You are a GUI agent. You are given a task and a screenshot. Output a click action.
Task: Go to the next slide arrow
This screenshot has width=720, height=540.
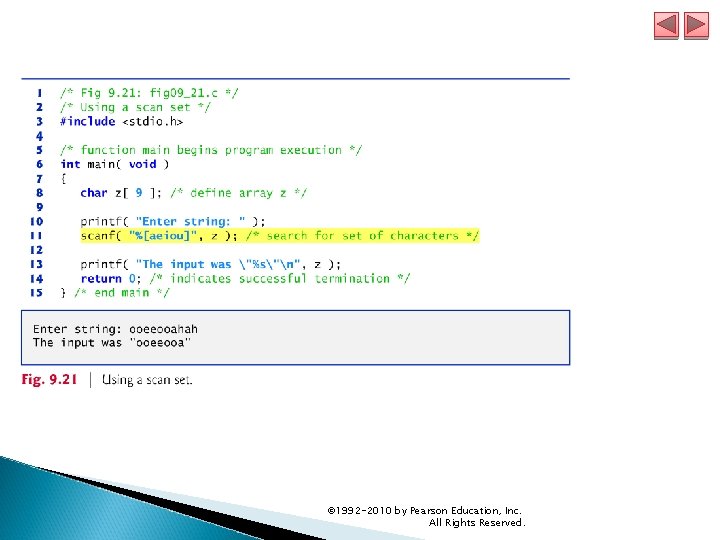pos(696,25)
